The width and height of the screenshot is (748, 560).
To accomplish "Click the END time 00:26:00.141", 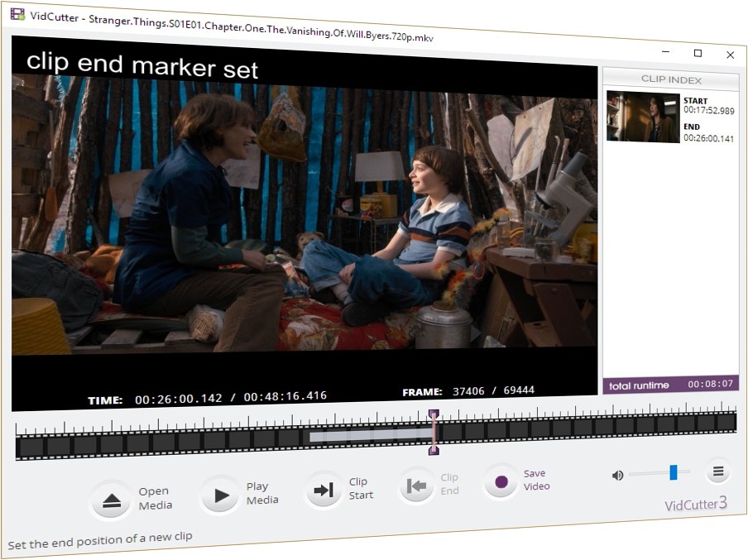I will [x=708, y=138].
